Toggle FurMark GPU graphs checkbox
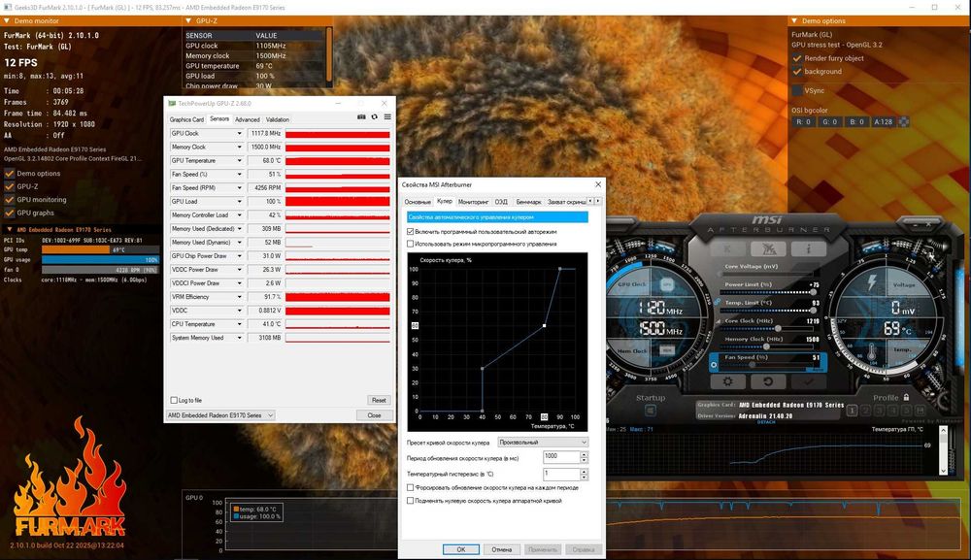The image size is (971, 560). pyautogui.click(x=10, y=213)
